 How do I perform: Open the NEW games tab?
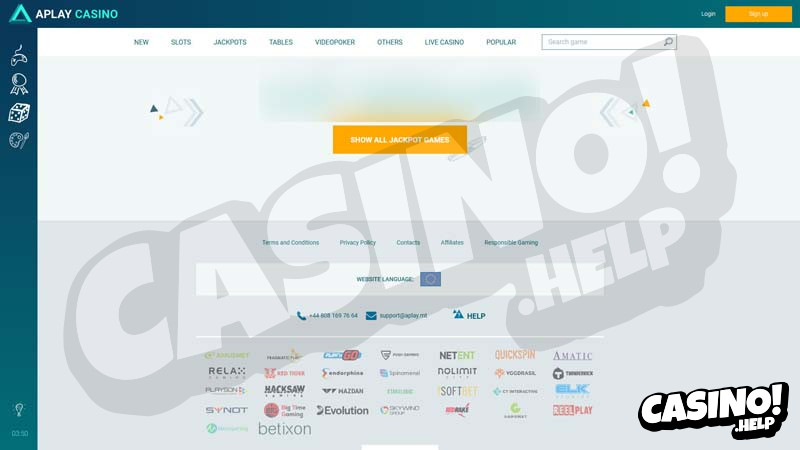pyautogui.click(x=141, y=42)
